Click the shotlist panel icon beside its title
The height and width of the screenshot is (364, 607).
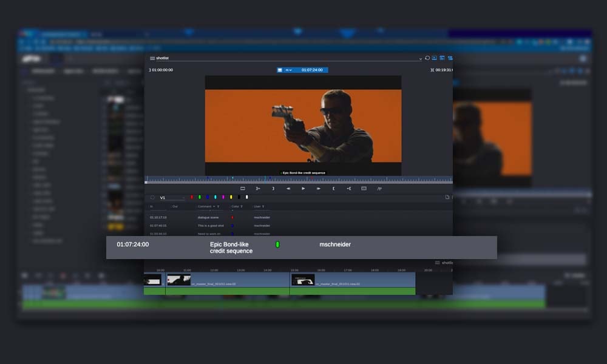click(x=152, y=58)
